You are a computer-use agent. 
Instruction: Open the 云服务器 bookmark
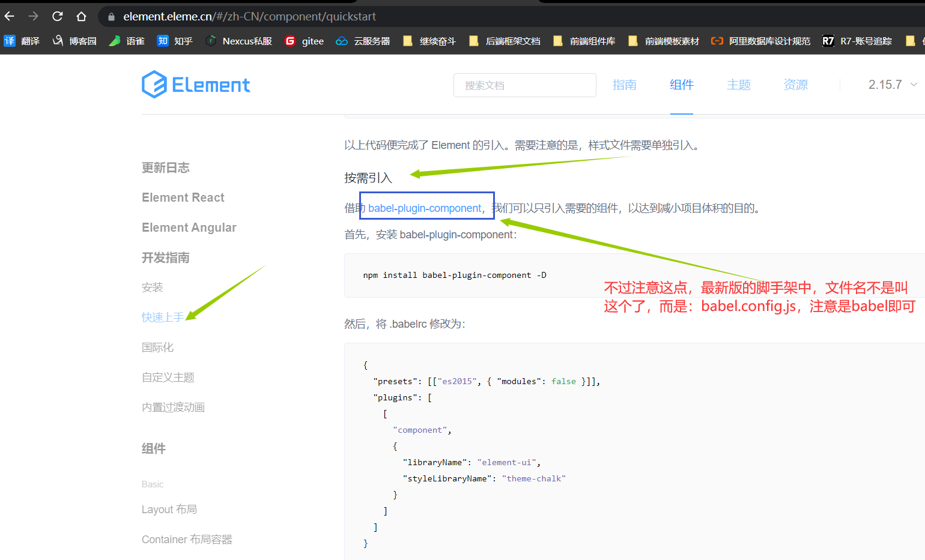pyautogui.click(x=363, y=41)
